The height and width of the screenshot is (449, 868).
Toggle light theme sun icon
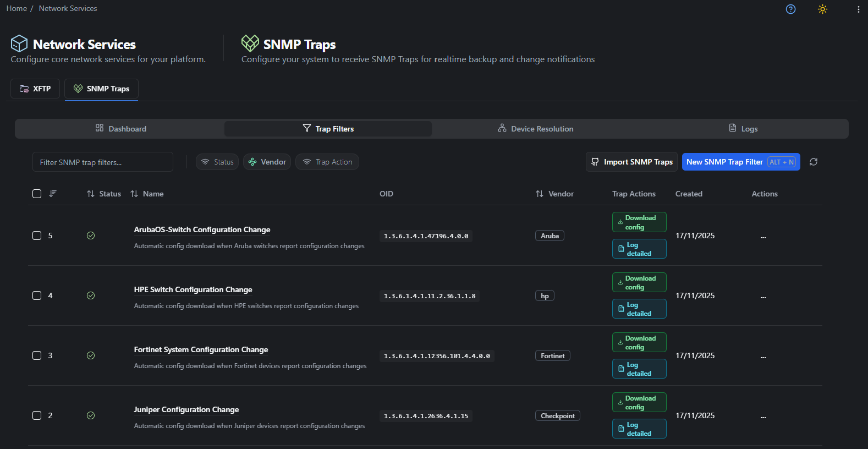click(x=822, y=9)
